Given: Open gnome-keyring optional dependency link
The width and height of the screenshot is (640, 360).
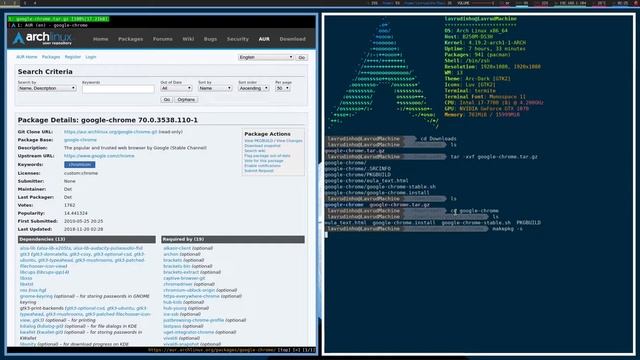Looking at the screenshot, I should (x=36, y=296).
